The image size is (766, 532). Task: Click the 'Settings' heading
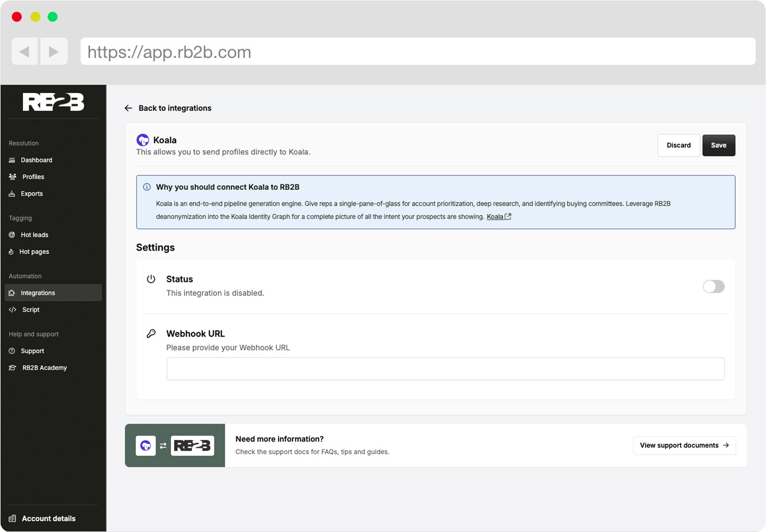[x=155, y=248]
